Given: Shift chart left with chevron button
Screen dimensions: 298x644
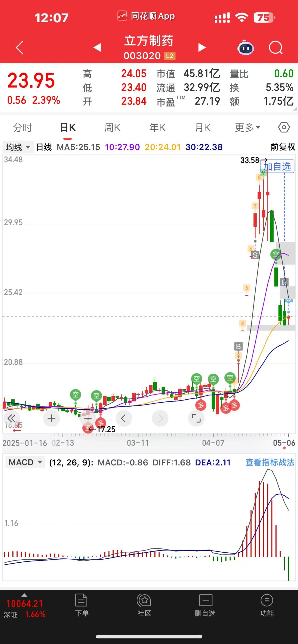Looking at the screenshot, I should pos(124,418).
